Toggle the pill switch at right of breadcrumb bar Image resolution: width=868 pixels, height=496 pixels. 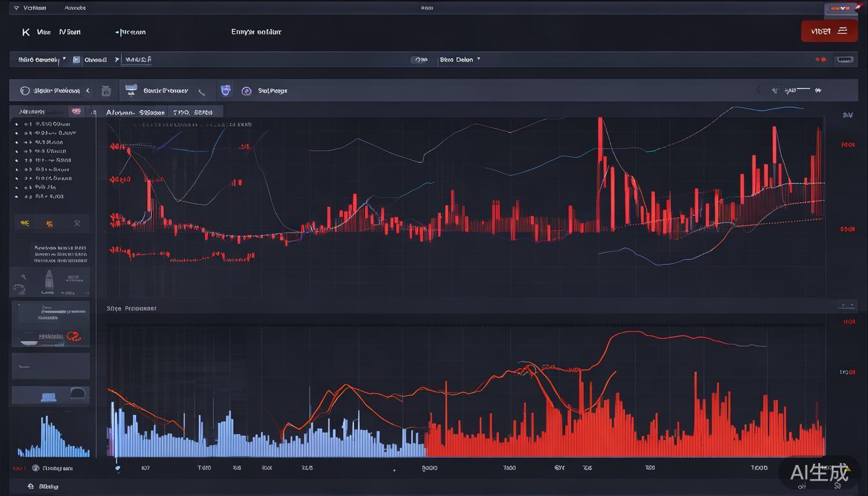click(844, 59)
